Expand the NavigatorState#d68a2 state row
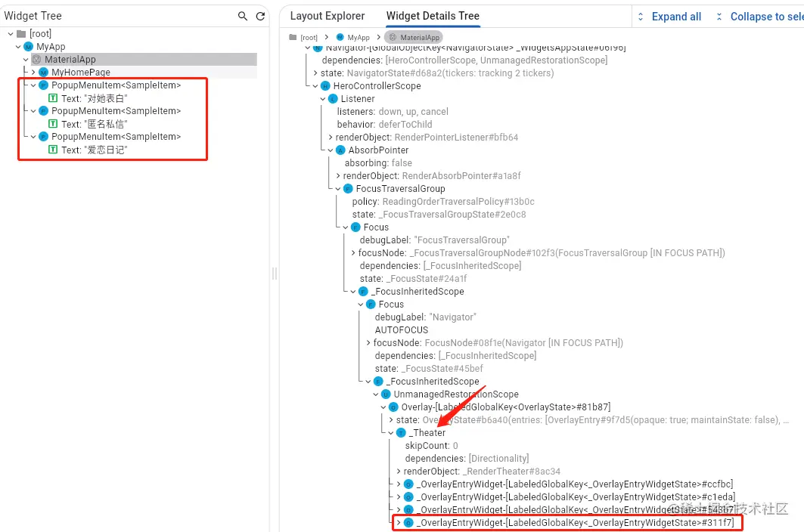Screen dimensions: 804x532 tap(315, 73)
